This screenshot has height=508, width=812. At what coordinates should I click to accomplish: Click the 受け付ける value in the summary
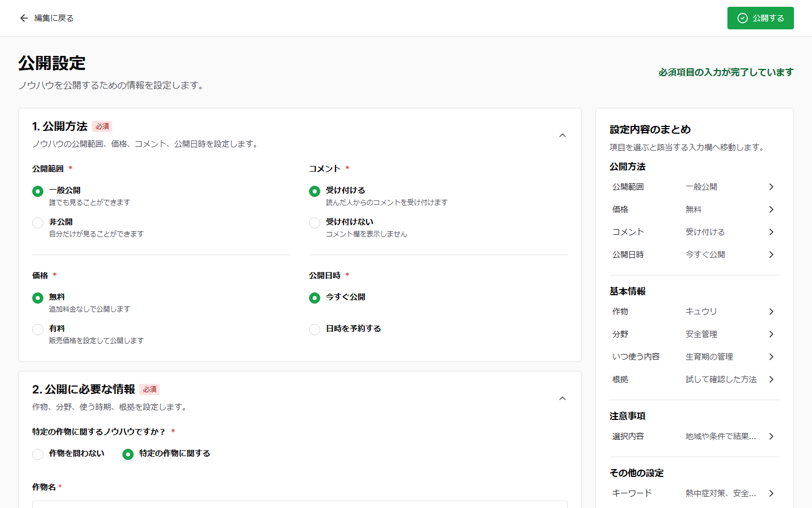click(705, 232)
